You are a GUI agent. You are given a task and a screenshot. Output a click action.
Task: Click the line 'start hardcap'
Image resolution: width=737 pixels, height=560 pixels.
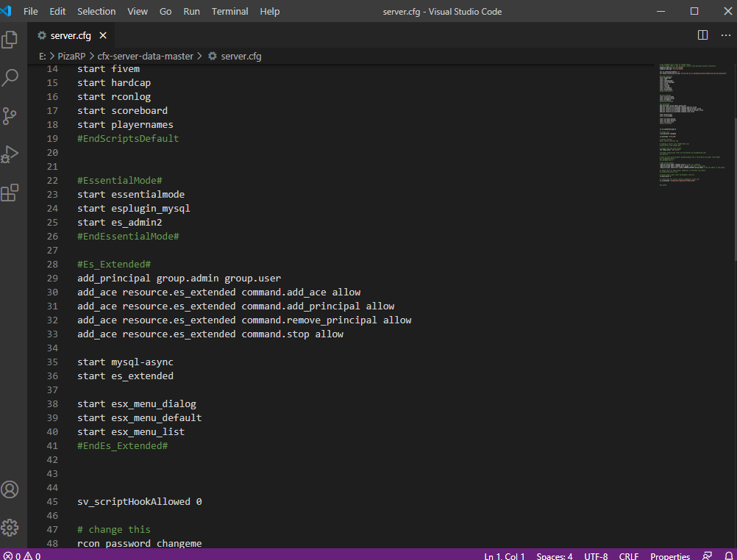(114, 83)
